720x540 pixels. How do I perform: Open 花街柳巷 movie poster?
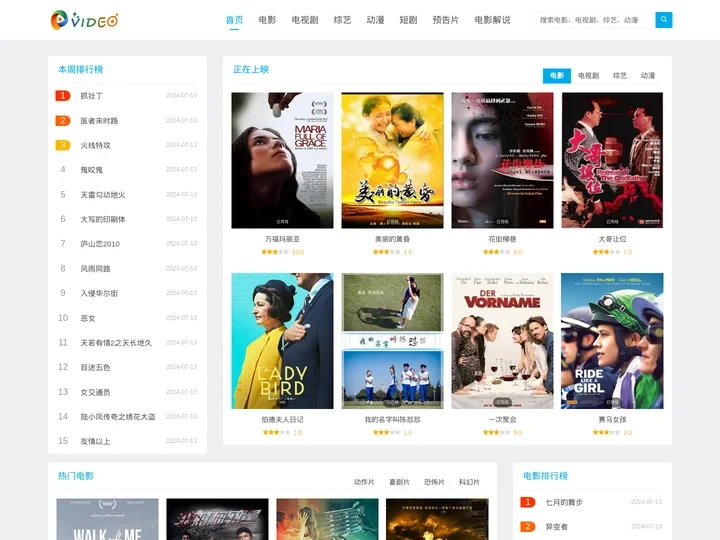[502, 160]
